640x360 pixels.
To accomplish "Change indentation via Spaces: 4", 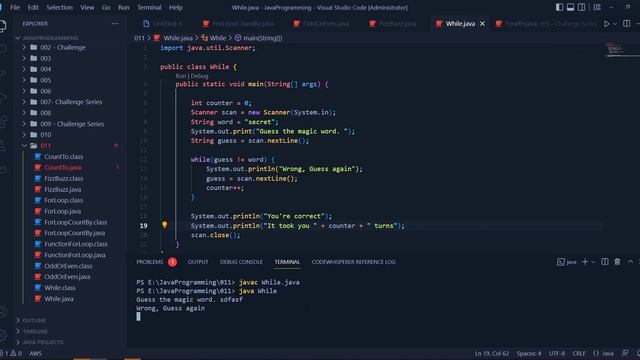I will [x=529, y=353].
